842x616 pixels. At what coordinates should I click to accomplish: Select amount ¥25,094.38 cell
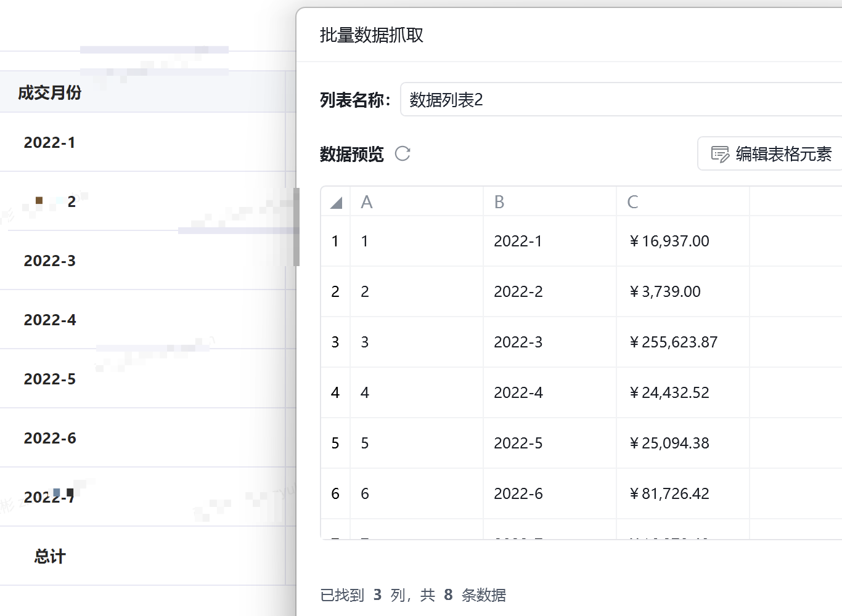coord(683,443)
